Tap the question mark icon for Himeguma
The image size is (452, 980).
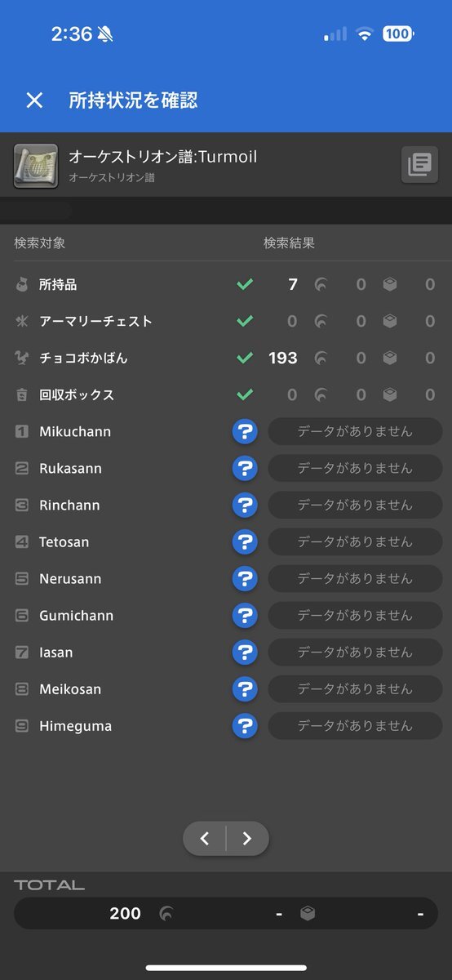[x=245, y=725]
